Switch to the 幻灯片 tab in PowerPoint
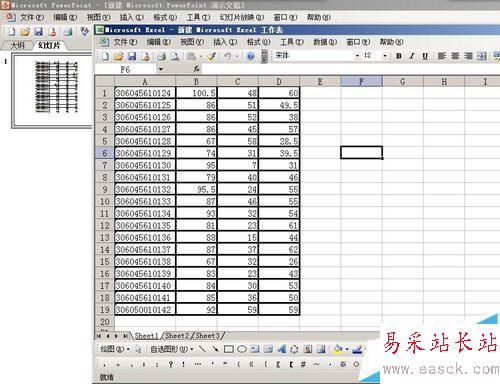500x384 pixels. (49, 45)
